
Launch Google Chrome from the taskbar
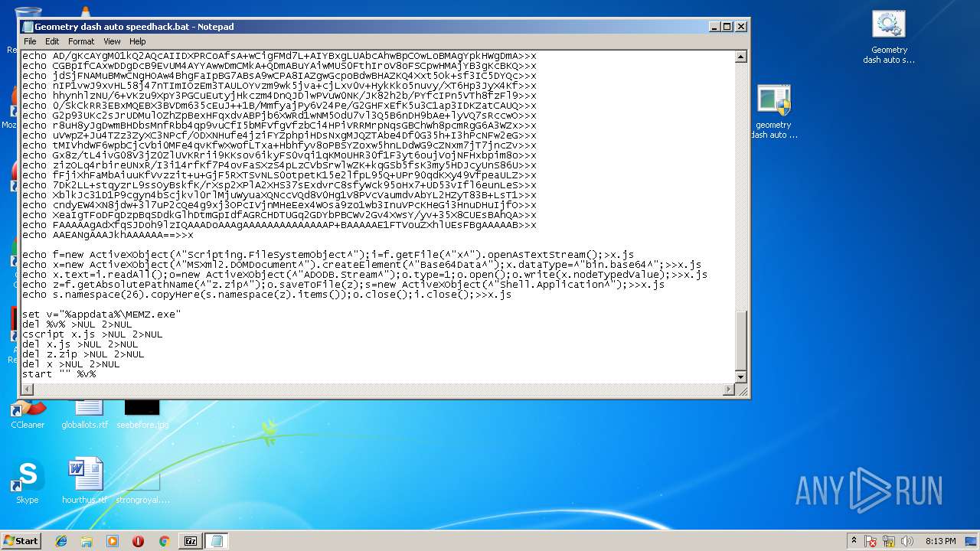tap(164, 541)
